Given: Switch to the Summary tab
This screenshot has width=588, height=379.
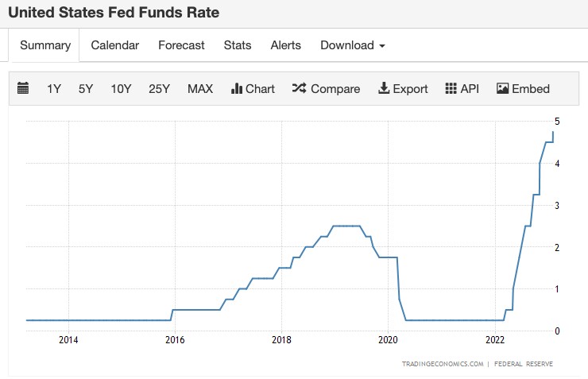Looking at the screenshot, I should coord(45,45).
